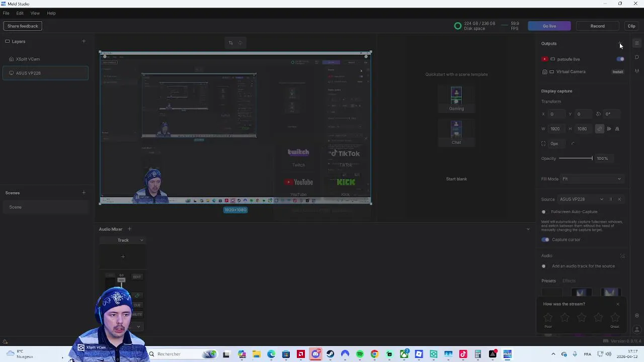Switch to the Effects tab

pos(569,281)
